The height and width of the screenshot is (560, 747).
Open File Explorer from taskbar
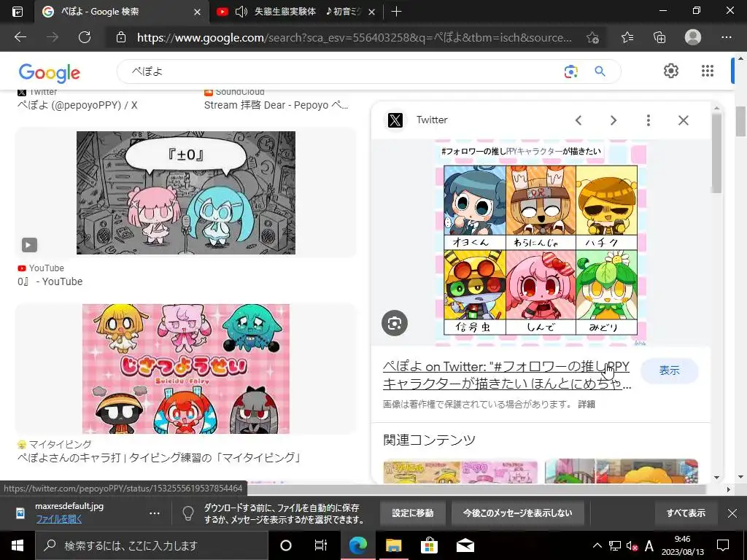[x=393, y=545]
